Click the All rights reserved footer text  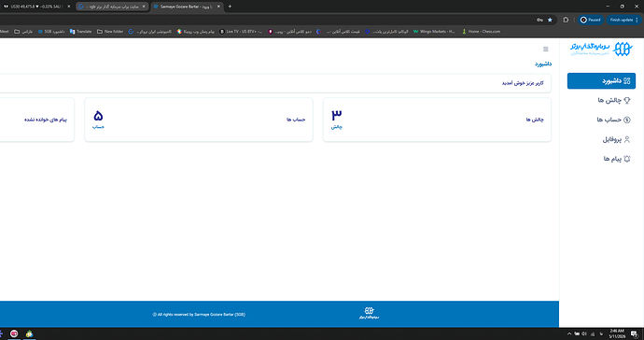(199, 315)
